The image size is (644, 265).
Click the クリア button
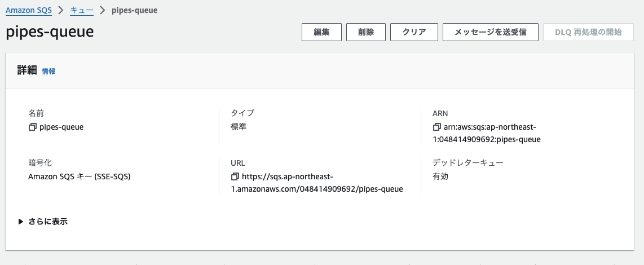tap(414, 32)
